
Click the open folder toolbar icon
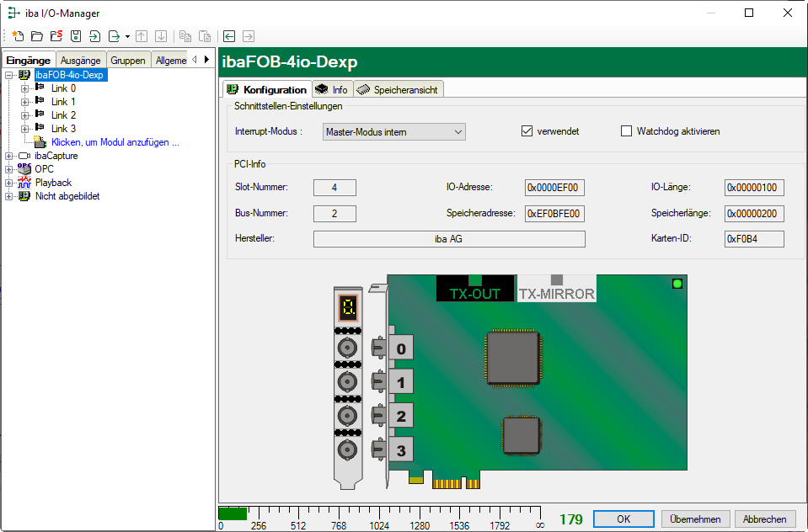[x=36, y=36]
